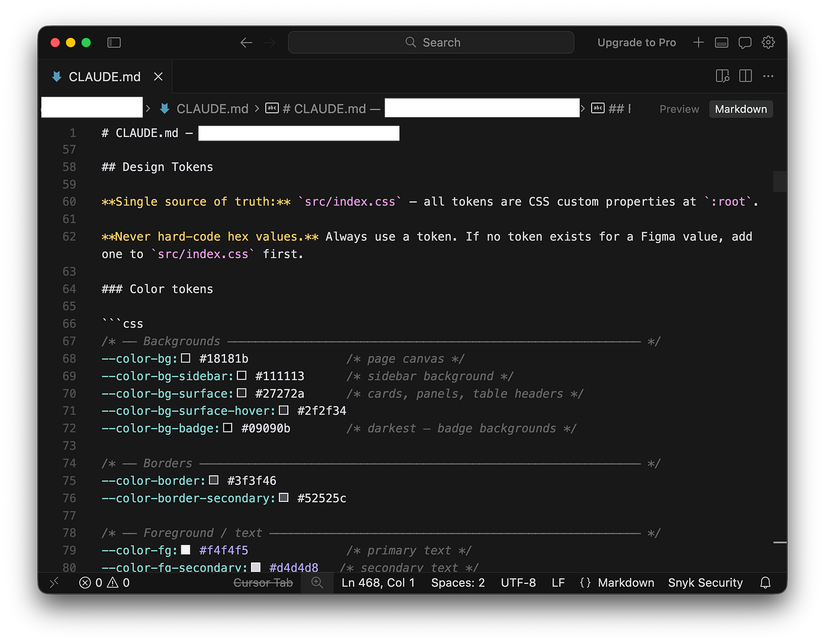Click Upgrade to Pro
The height and width of the screenshot is (644, 825).
636,42
